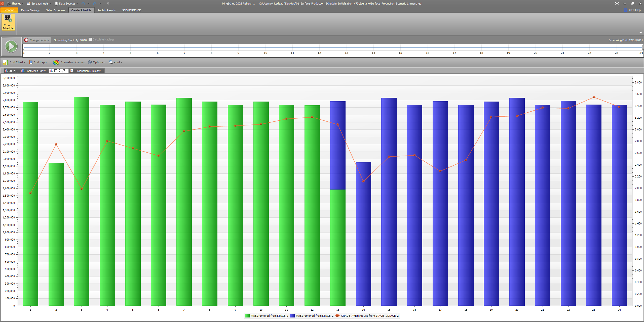Collapse the ribbon using the chevron
The width and height of the screenshot is (644, 322).
(641, 32)
